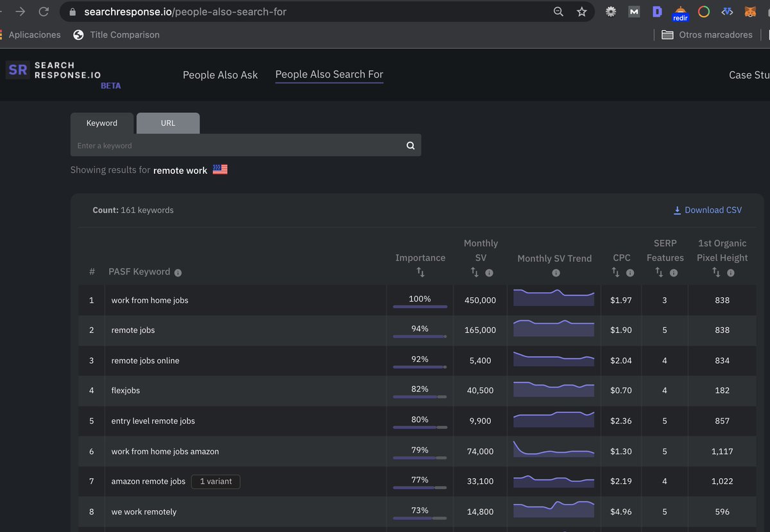
Task: Open the M extension icon
Action: pyautogui.click(x=634, y=12)
